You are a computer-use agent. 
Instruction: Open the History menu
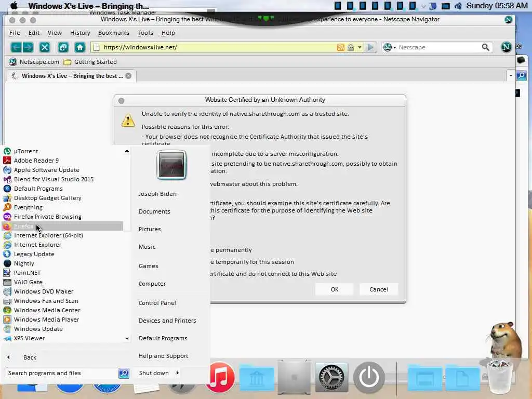80,33
